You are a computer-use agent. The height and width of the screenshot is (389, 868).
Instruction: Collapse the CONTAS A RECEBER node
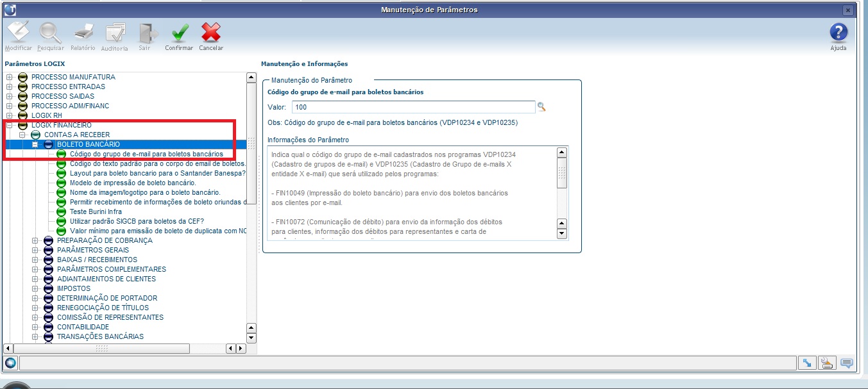tap(22, 135)
